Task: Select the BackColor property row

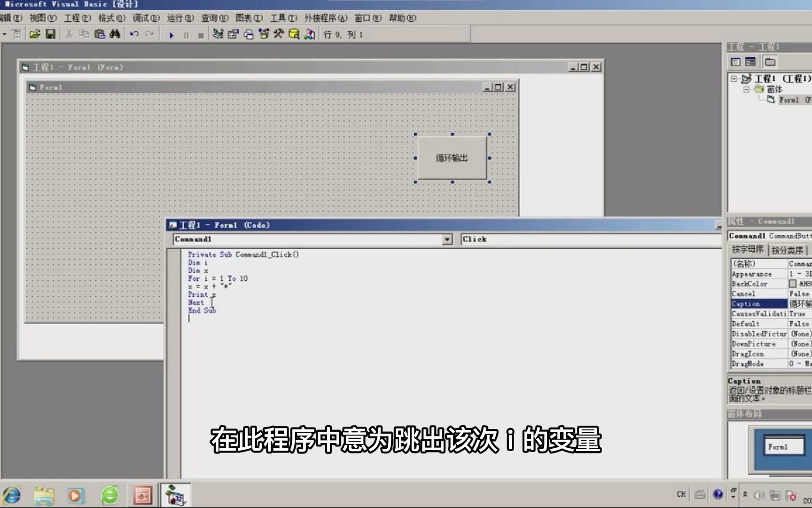Action: point(771,284)
